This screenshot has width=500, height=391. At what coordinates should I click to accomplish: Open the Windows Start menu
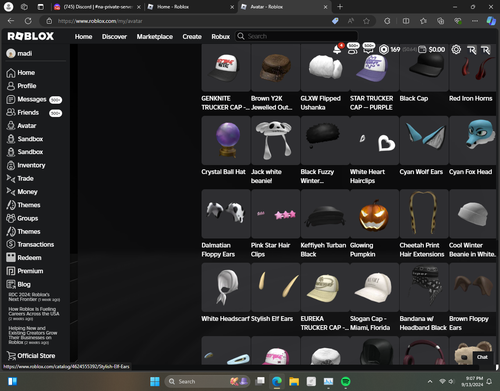155,381
